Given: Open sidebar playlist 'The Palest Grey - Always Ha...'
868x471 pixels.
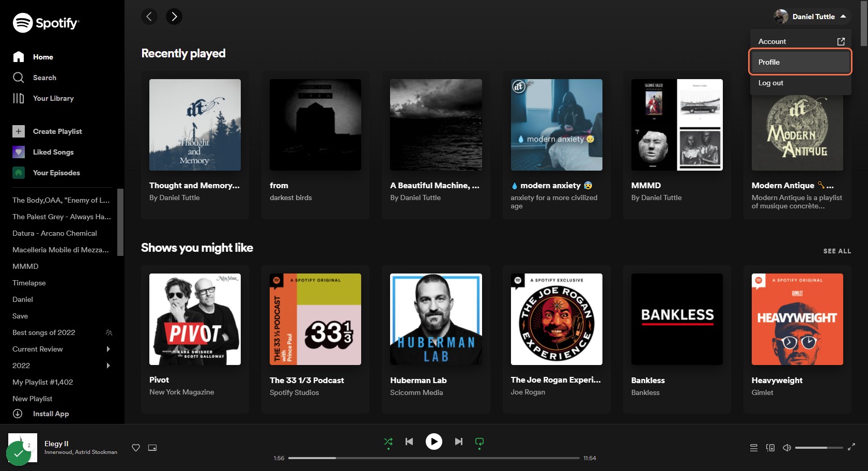Looking at the screenshot, I should (61, 217).
